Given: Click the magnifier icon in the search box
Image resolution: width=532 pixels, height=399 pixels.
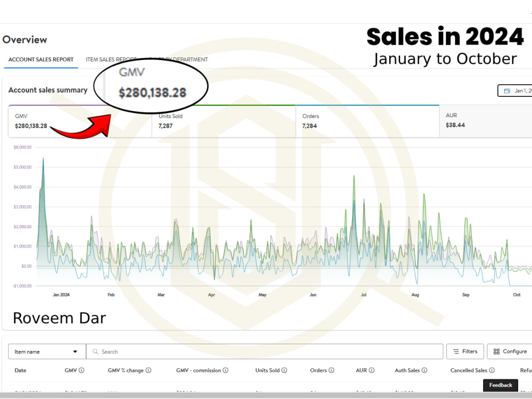Looking at the screenshot, I should tap(95, 352).
